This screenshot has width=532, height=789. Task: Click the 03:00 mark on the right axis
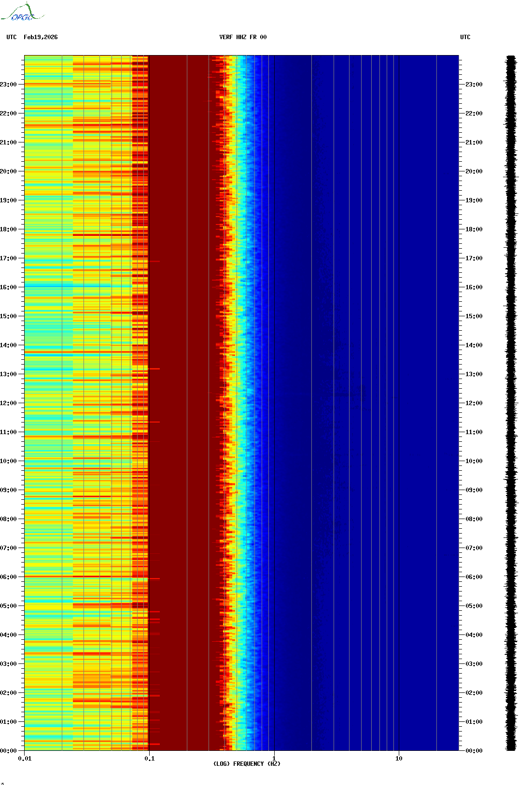point(474,664)
